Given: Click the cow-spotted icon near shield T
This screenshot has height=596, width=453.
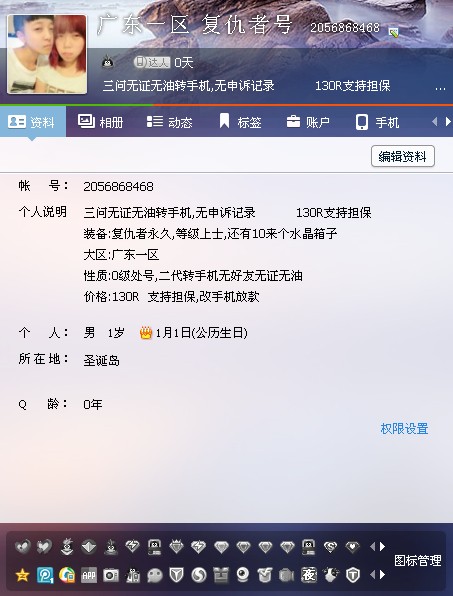Looking at the screenshot, I should tap(331, 575).
